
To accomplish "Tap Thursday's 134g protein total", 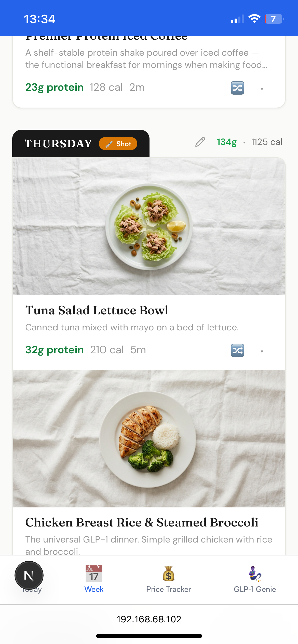I will click(x=226, y=142).
